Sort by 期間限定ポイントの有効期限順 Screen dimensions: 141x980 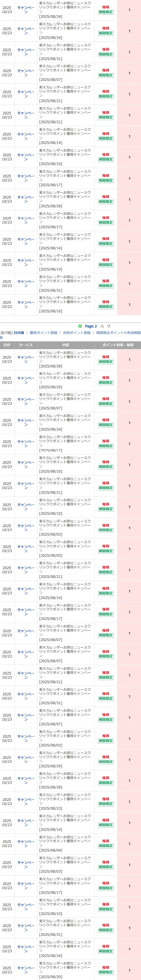(x=118, y=333)
